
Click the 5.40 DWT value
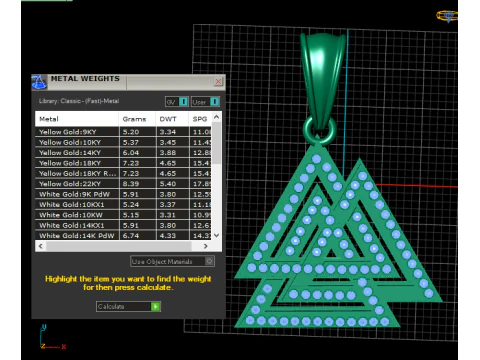click(168, 184)
